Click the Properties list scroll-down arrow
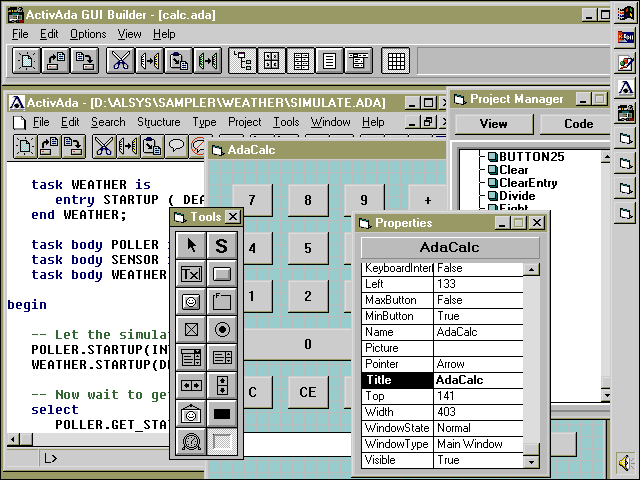The height and width of the screenshot is (480, 640). pos(531,461)
